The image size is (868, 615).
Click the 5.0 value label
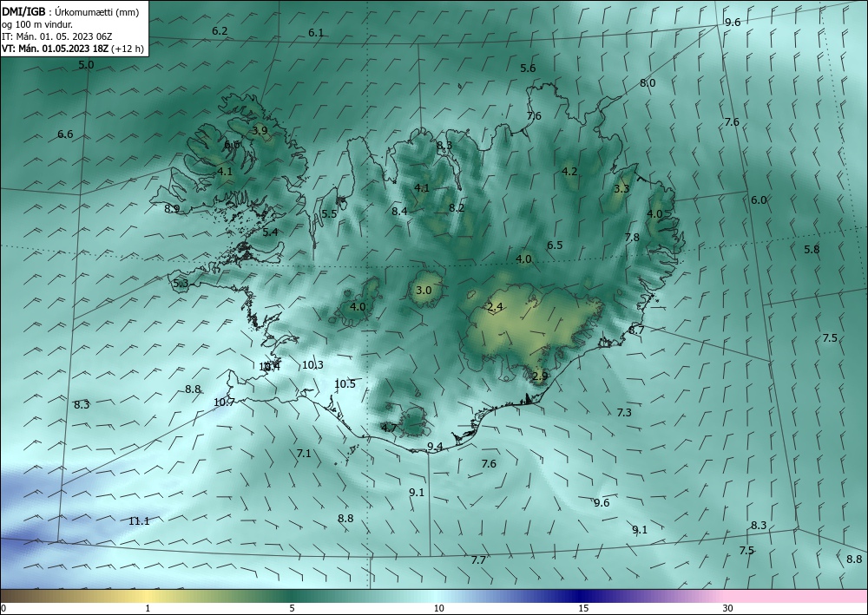pos(86,65)
